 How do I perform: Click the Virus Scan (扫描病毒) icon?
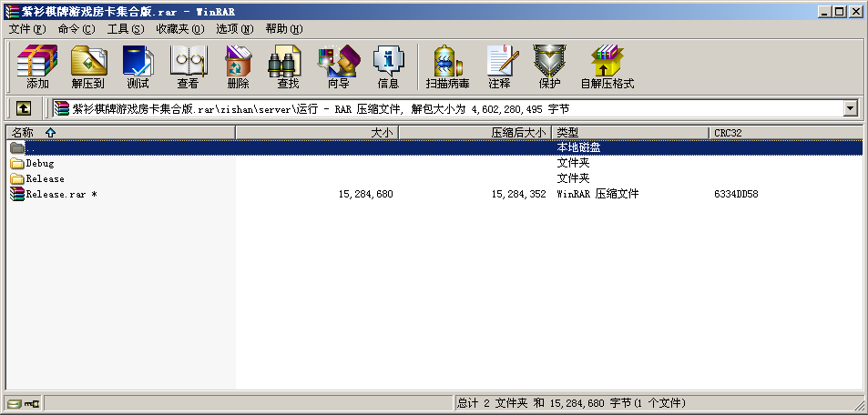[x=447, y=67]
